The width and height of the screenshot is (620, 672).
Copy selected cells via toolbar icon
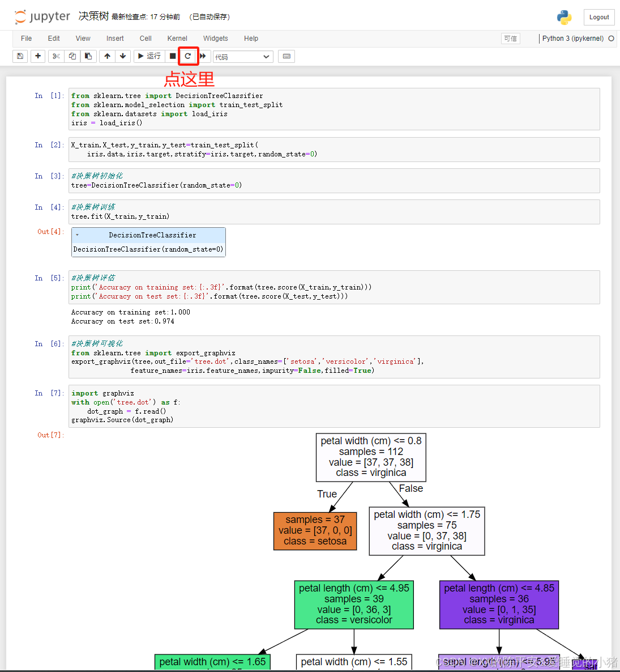(72, 56)
